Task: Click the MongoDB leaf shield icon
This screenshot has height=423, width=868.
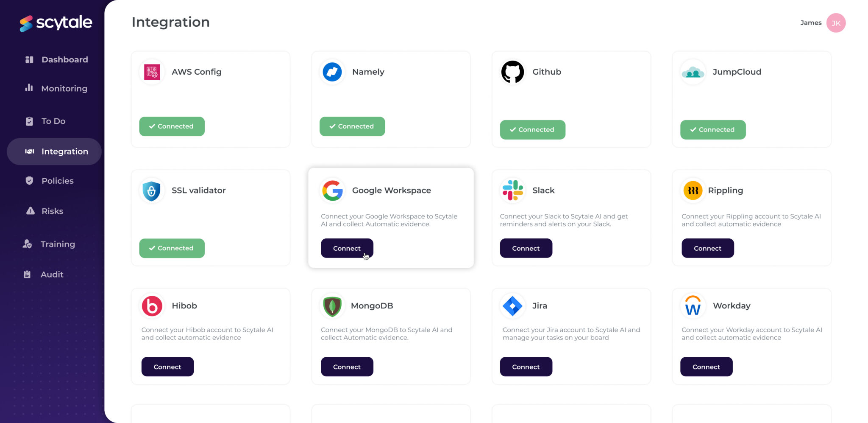Action: (332, 306)
